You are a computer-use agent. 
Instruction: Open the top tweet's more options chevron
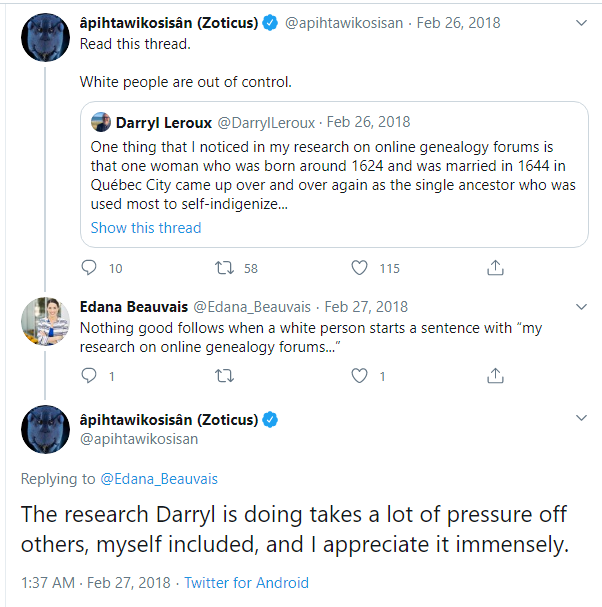click(x=581, y=22)
